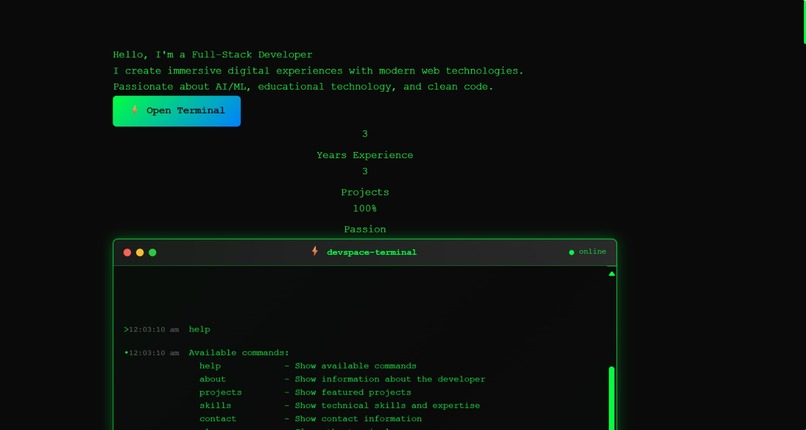Click the immersive digital experiences sentence
This screenshot has height=430, width=806.
(x=318, y=71)
